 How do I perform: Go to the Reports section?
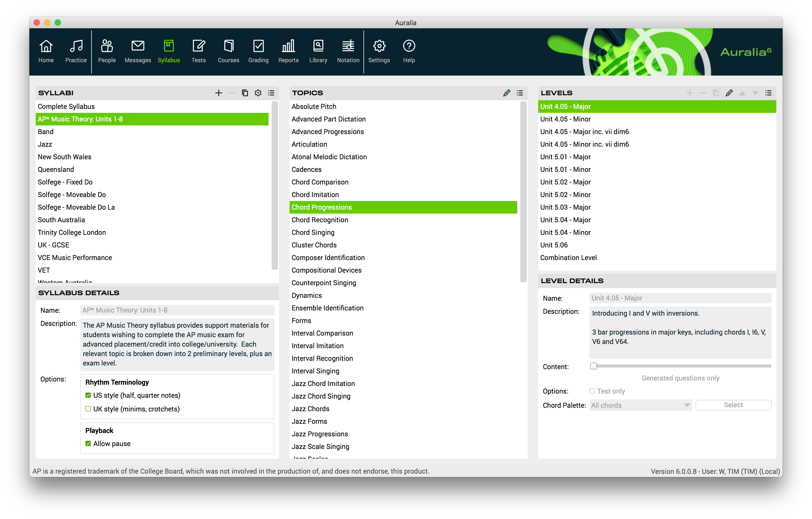288,51
